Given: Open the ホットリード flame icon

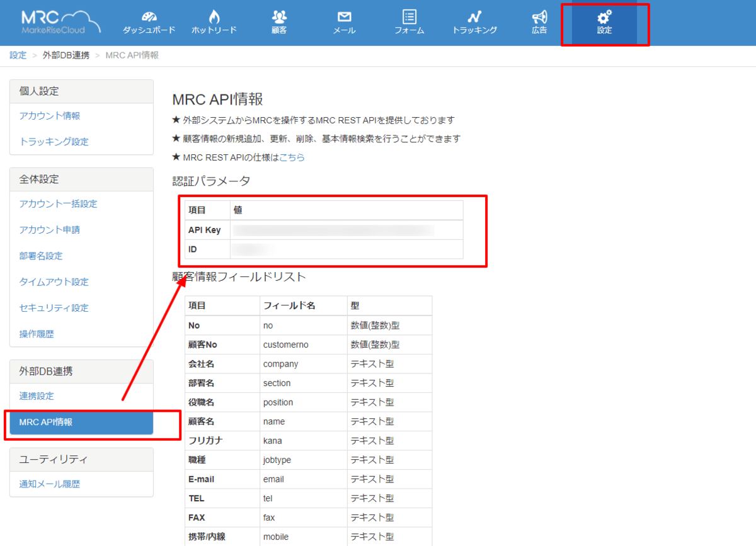Looking at the screenshot, I should pyautogui.click(x=214, y=17).
